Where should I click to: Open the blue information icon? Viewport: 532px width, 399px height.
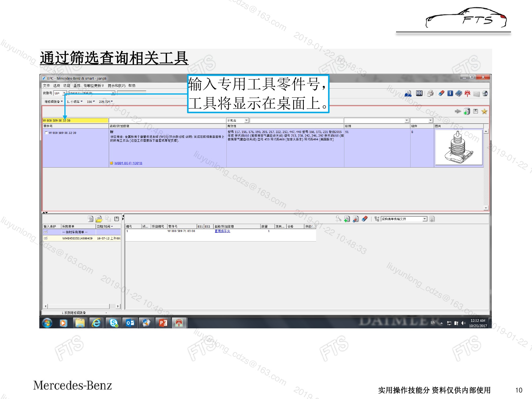(x=450, y=93)
